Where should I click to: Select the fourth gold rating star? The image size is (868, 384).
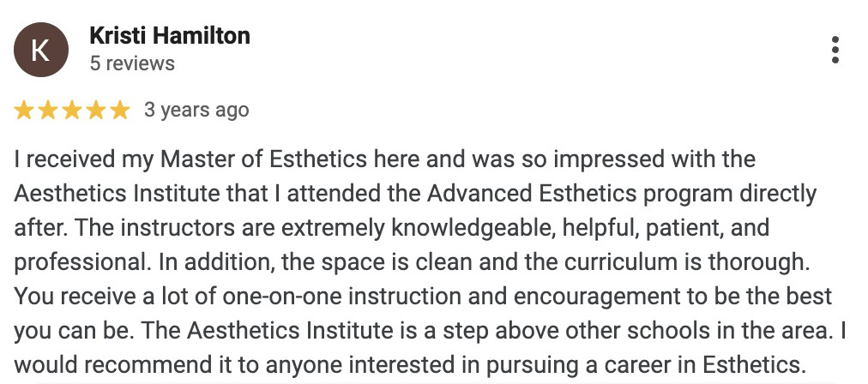tap(95, 110)
